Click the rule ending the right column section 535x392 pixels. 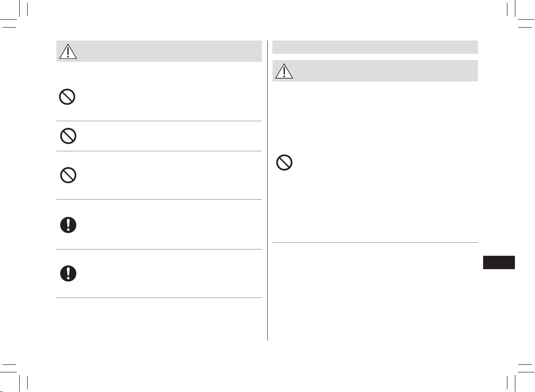coord(375,242)
